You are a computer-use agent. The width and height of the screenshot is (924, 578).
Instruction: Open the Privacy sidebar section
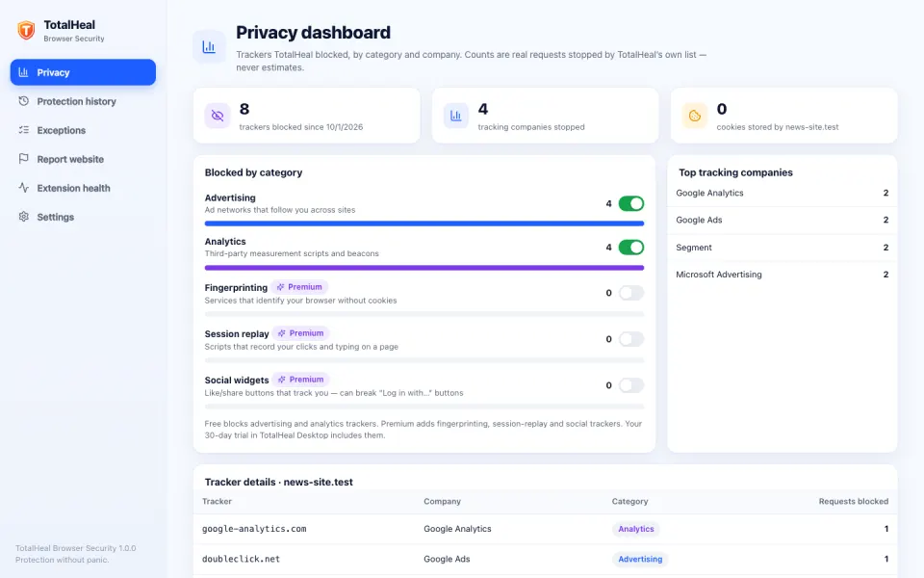[83, 72]
